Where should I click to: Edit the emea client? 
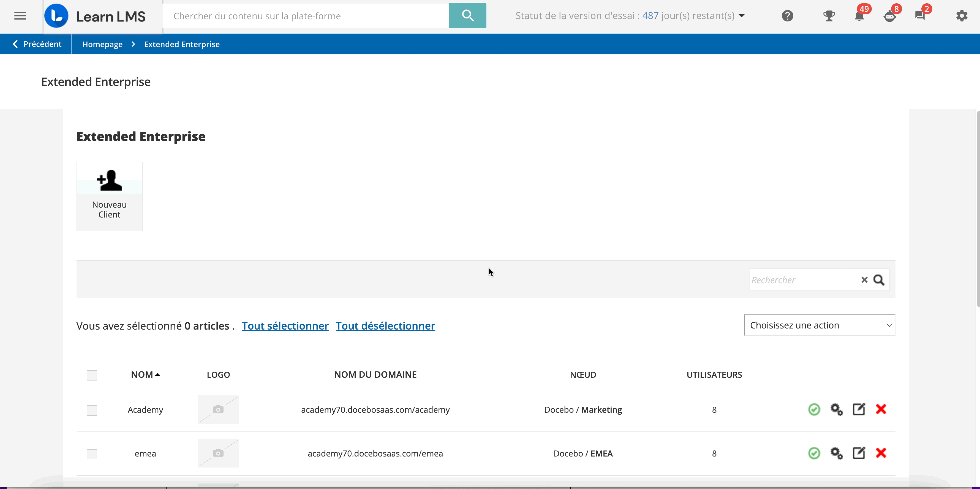tap(859, 453)
